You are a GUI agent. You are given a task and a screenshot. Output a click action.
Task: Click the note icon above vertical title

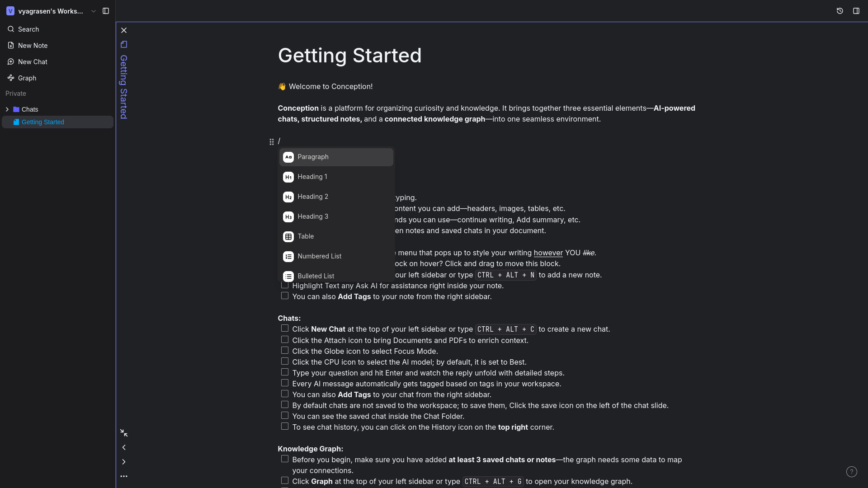pos(124,44)
